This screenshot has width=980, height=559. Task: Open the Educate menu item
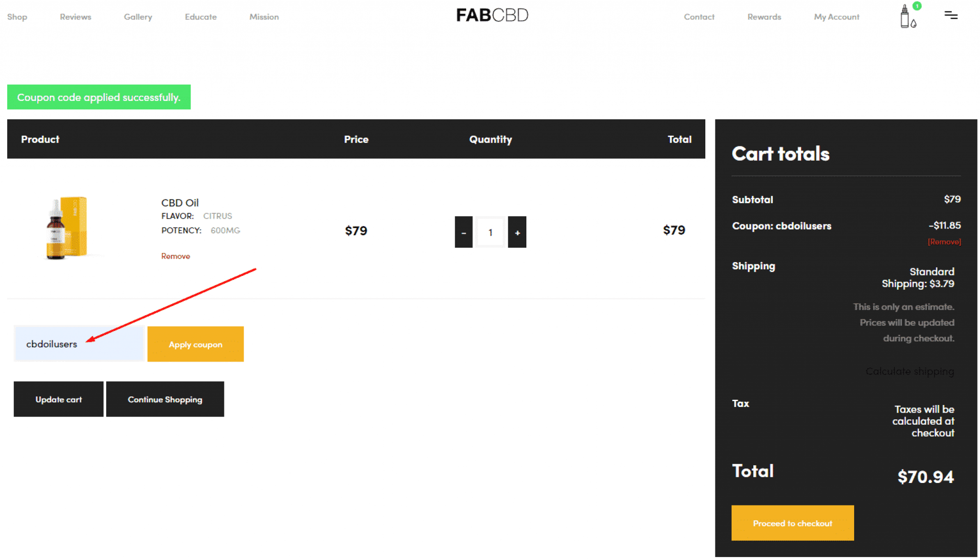[x=200, y=17]
